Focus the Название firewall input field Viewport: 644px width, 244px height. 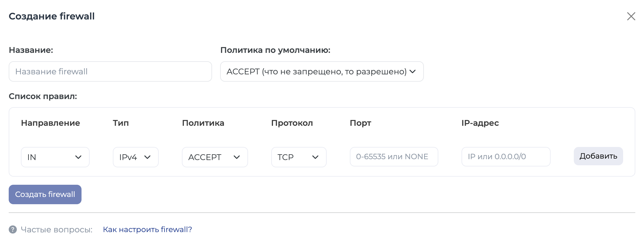[110, 71]
